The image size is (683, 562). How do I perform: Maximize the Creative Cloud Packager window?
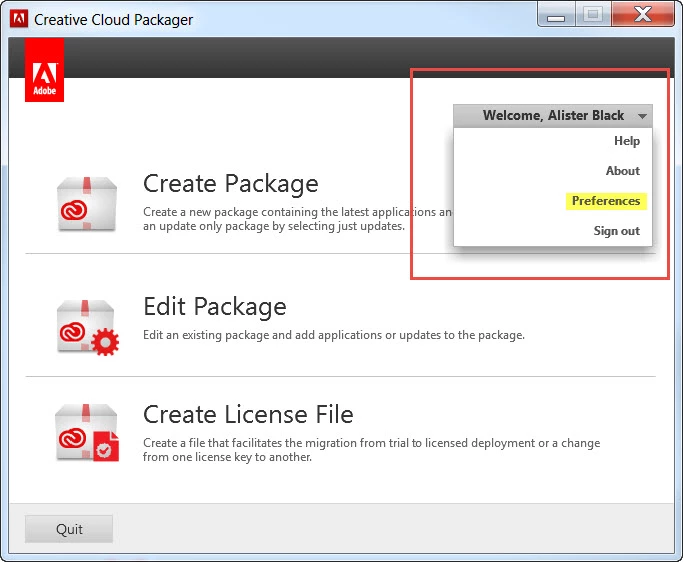pyautogui.click(x=593, y=14)
